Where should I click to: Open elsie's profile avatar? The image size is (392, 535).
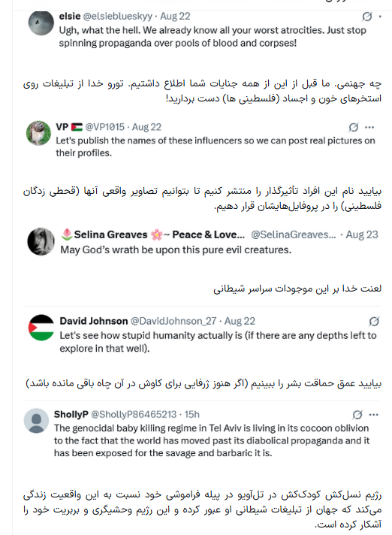click(x=41, y=23)
